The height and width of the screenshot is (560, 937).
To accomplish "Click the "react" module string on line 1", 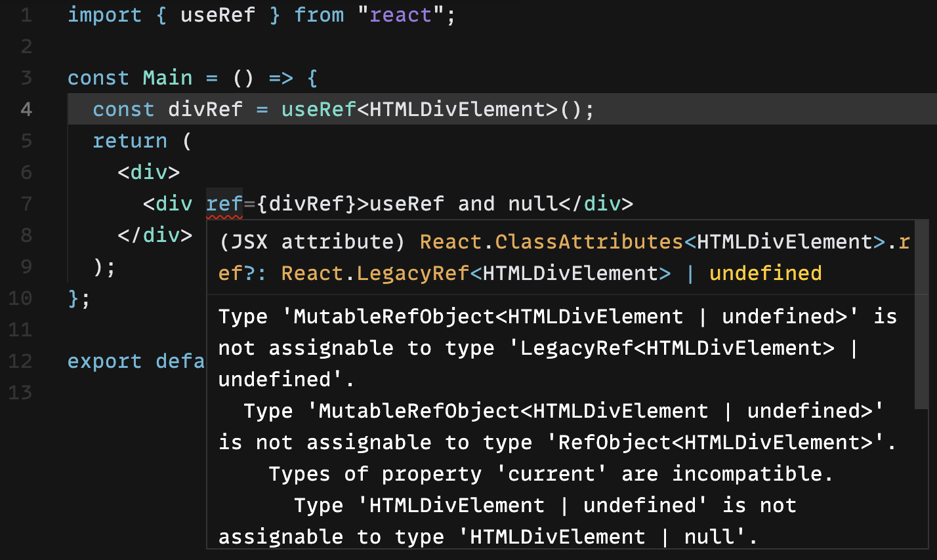I will click(401, 15).
